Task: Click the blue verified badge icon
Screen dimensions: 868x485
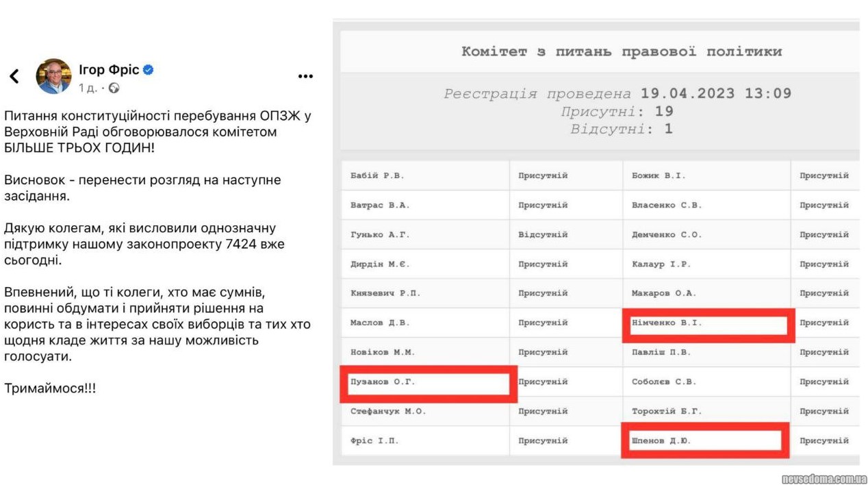Action: click(149, 70)
